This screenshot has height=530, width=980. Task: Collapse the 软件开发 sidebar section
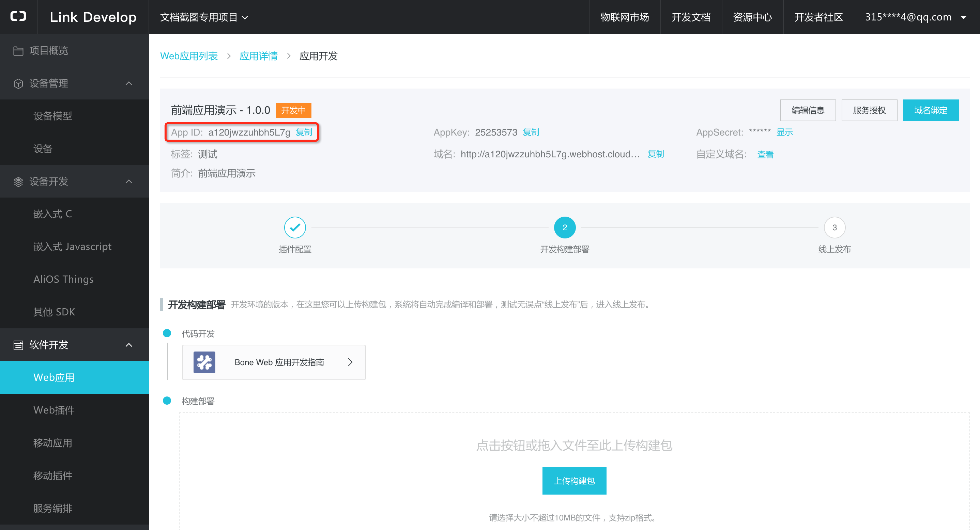[x=129, y=345]
